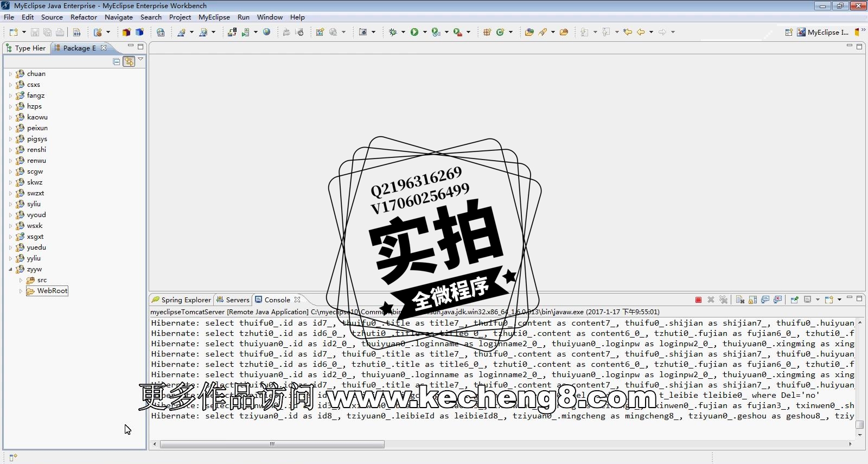The image size is (868, 464).
Task: Click the New Java Class green icon
Action: (500, 32)
